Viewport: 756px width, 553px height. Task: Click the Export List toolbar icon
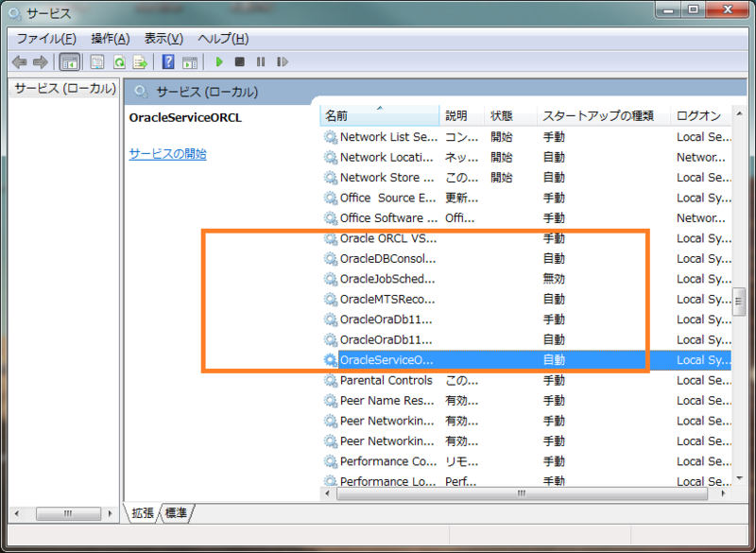(x=140, y=62)
